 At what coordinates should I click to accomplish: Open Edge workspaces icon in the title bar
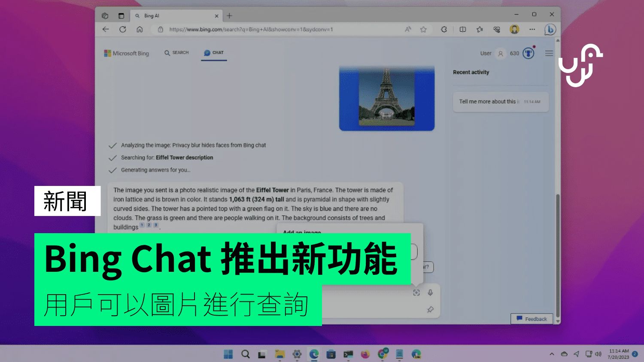pyautogui.click(x=105, y=16)
